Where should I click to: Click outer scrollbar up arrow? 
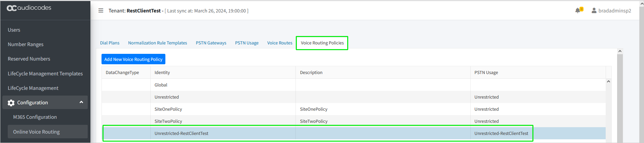click(620, 51)
